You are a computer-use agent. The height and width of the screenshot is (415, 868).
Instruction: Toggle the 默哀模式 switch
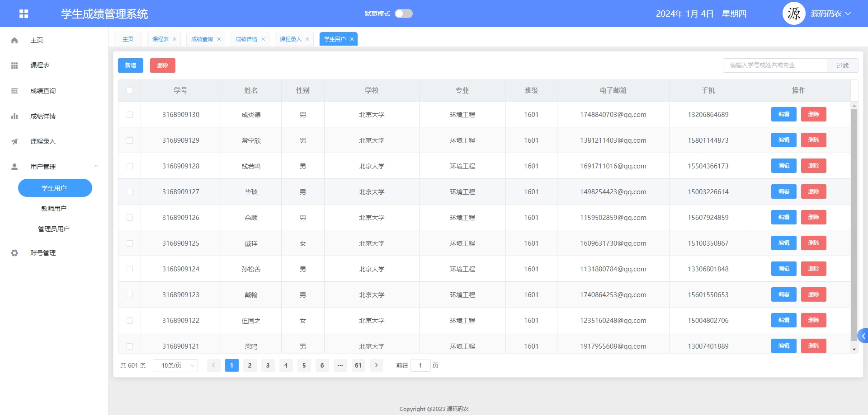tap(404, 14)
